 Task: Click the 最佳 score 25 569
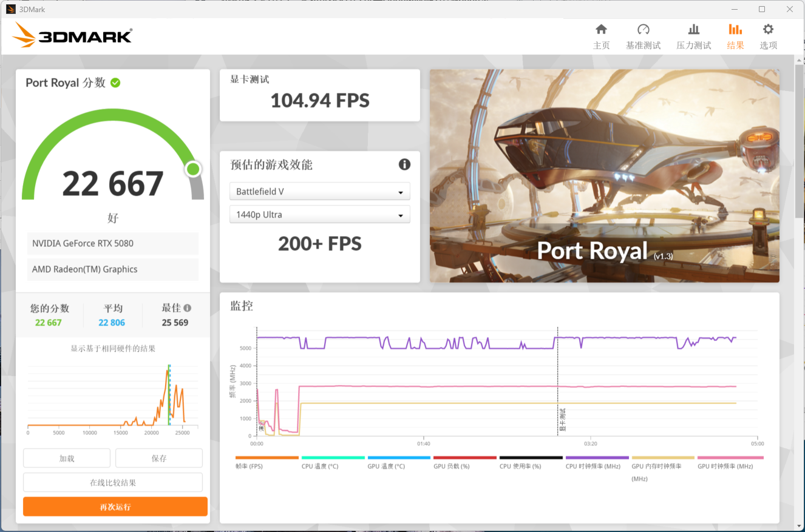[x=175, y=323]
